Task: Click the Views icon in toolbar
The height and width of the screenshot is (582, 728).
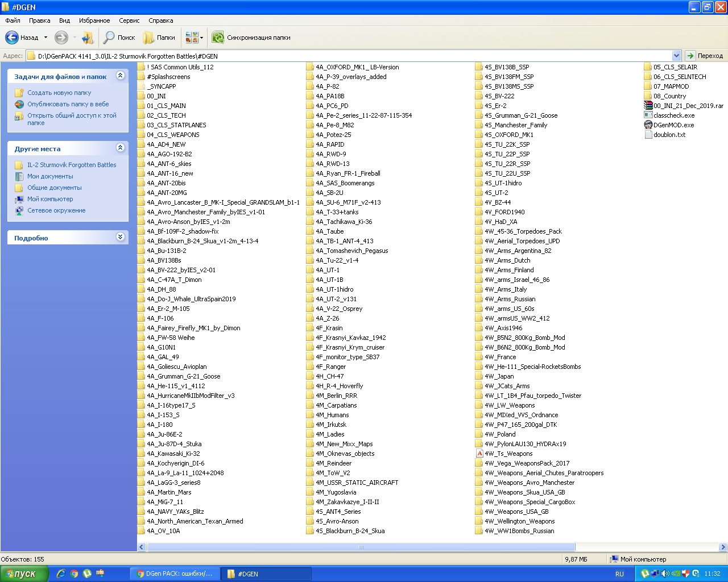Action: (192, 38)
